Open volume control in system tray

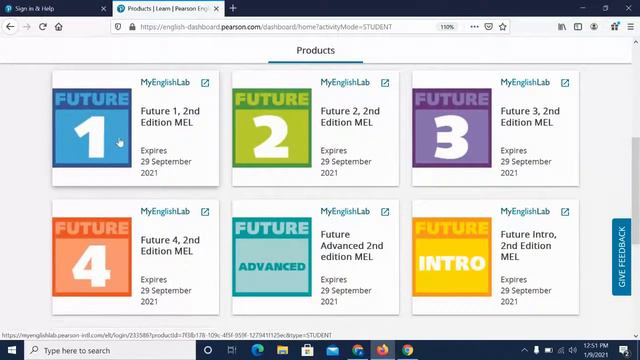(573, 350)
